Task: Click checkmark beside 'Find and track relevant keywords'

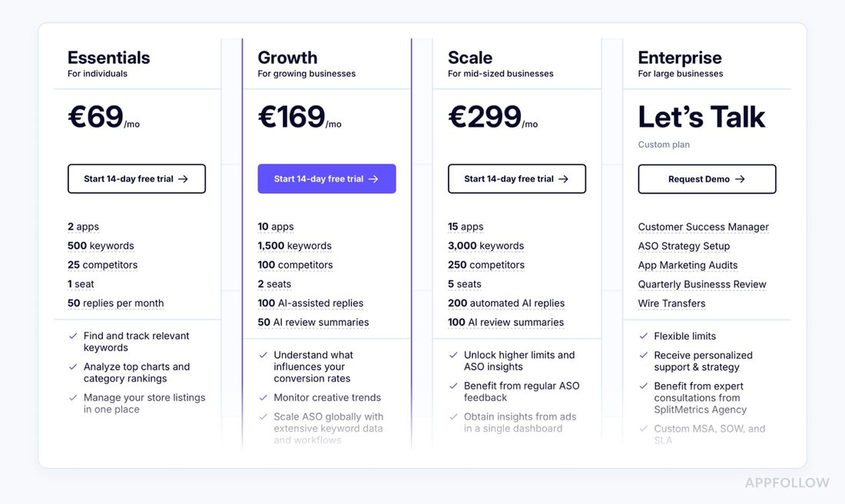Action: coord(73,336)
